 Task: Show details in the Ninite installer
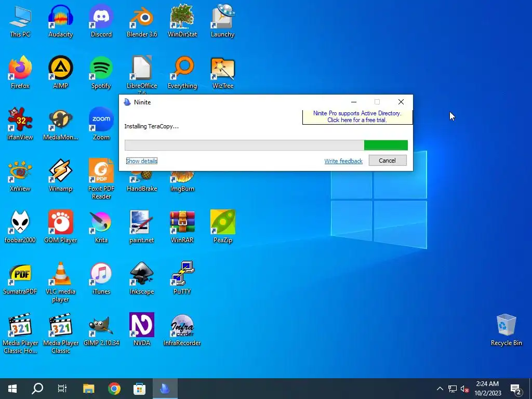coord(141,161)
